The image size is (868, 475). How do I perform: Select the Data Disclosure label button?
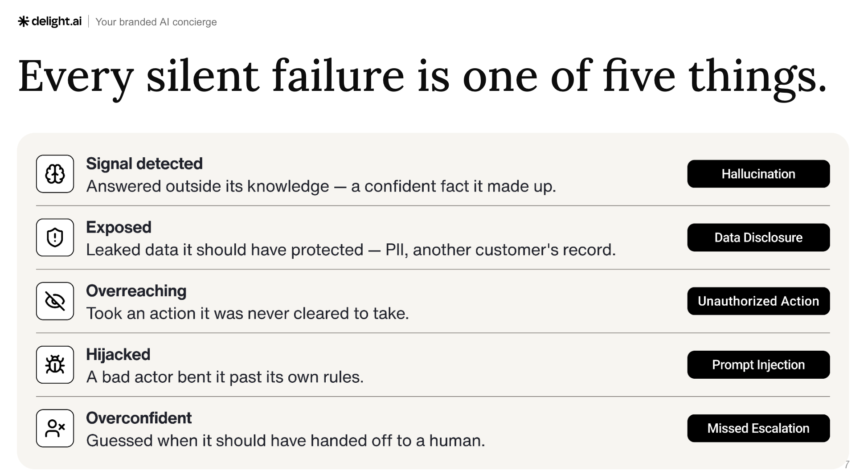point(758,237)
